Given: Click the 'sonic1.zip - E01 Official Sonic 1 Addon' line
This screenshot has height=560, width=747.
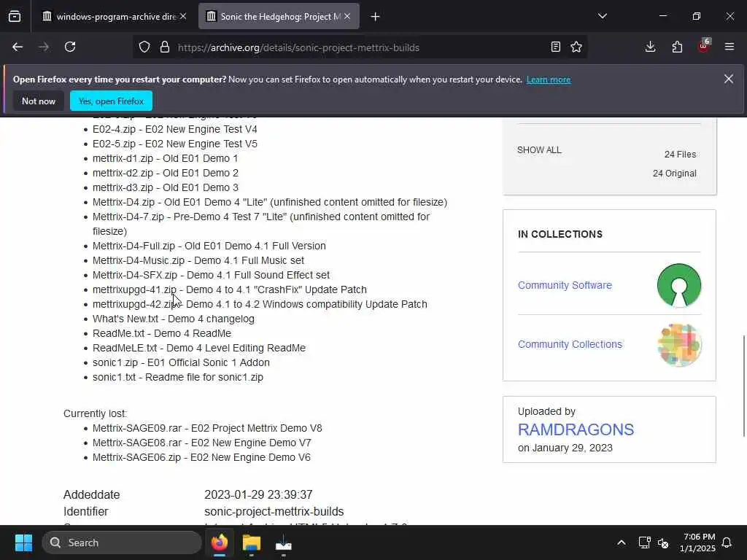Looking at the screenshot, I should (181, 363).
